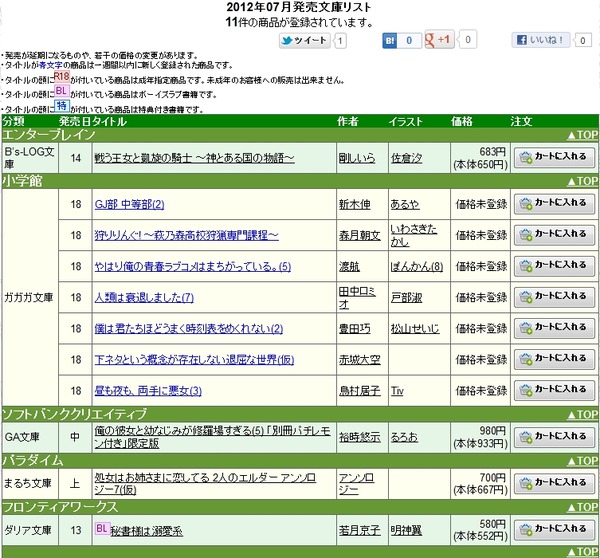Screen dimensions: 600x558
Task: Open title GJ部 中等部(2)
Action: coord(129,204)
